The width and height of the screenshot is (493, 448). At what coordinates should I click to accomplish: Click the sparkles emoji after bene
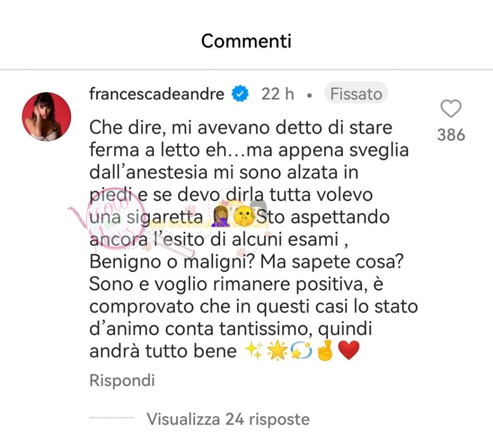click(254, 351)
